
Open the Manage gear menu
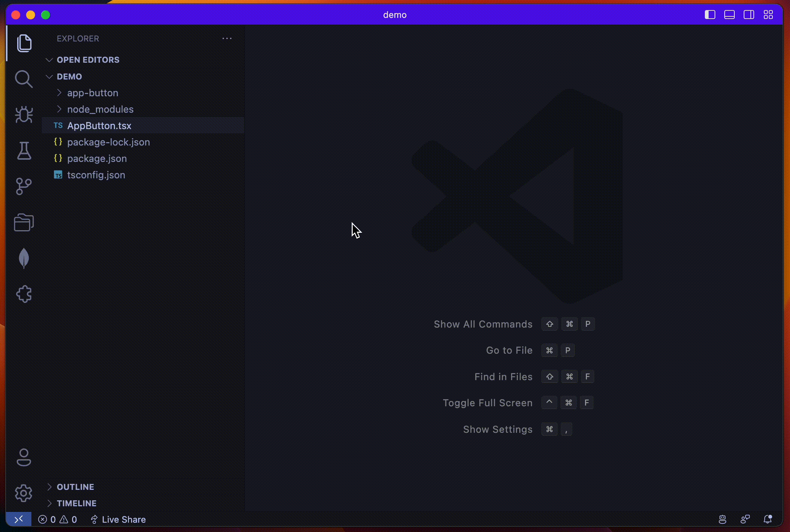click(x=24, y=493)
